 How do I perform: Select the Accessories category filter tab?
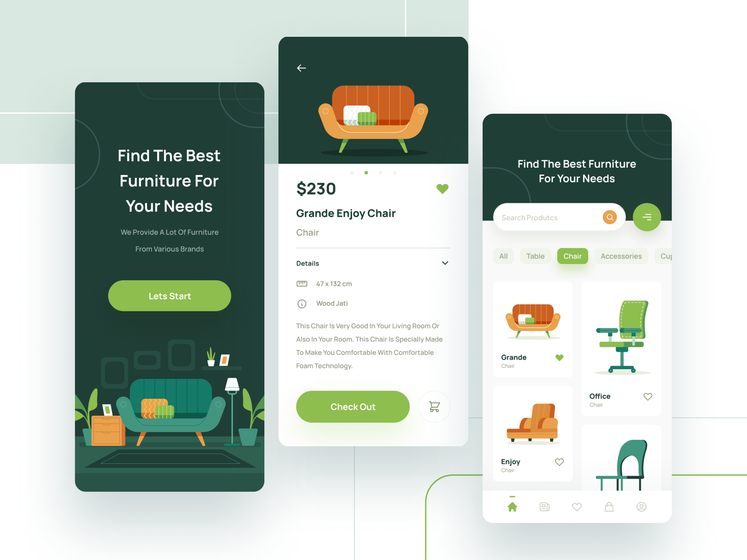(621, 255)
